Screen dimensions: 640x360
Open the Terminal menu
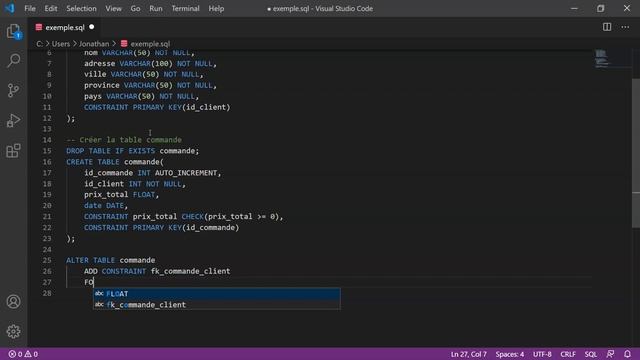[x=185, y=9]
